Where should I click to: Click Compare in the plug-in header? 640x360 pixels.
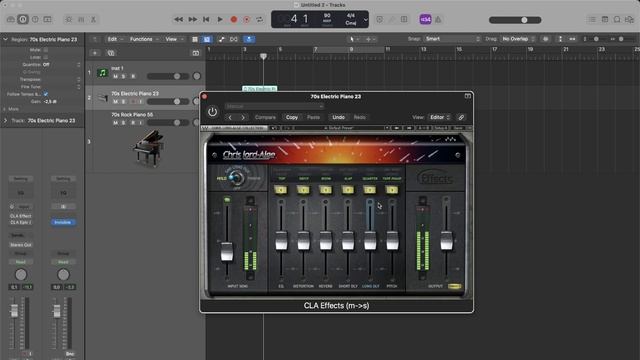pyautogui.click(x=265, y=117)
